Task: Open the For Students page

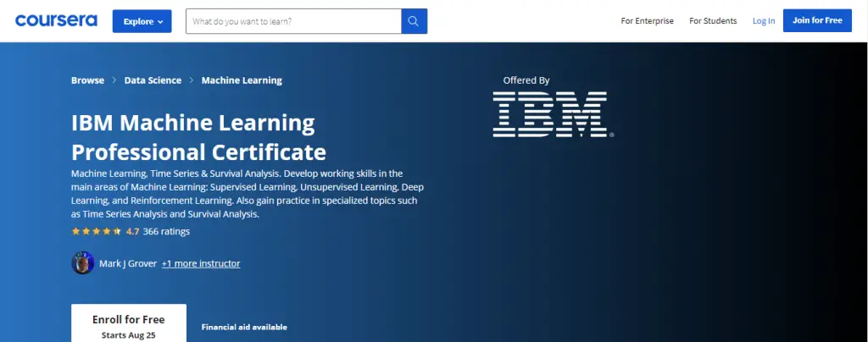Action: 712,21
